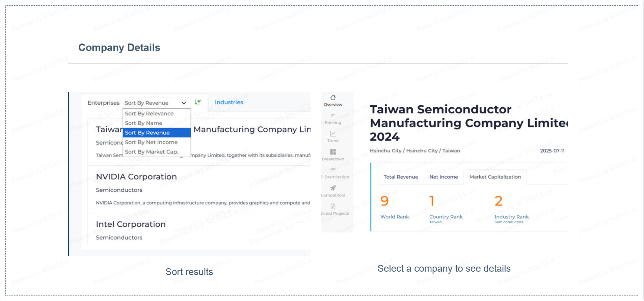Pick Sort By Market Cap. option
The image size is (644, 301).
(x=151, y=152)
